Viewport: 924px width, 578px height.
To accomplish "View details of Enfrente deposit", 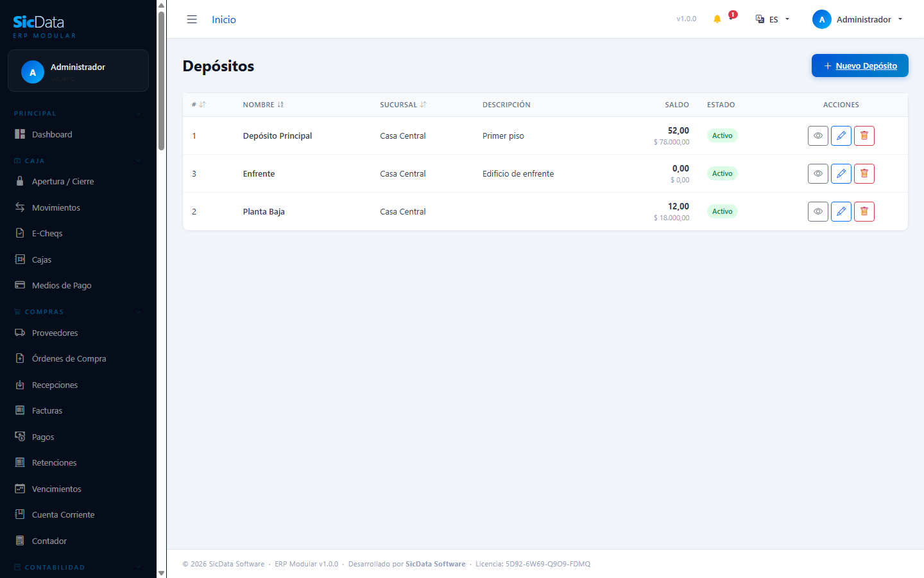I will (818, 173).
